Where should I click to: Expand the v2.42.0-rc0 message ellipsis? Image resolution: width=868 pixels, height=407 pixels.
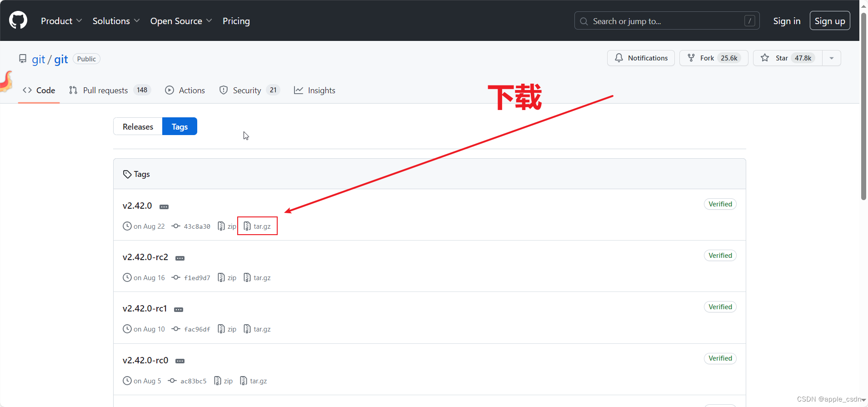[x=180, y=361]
